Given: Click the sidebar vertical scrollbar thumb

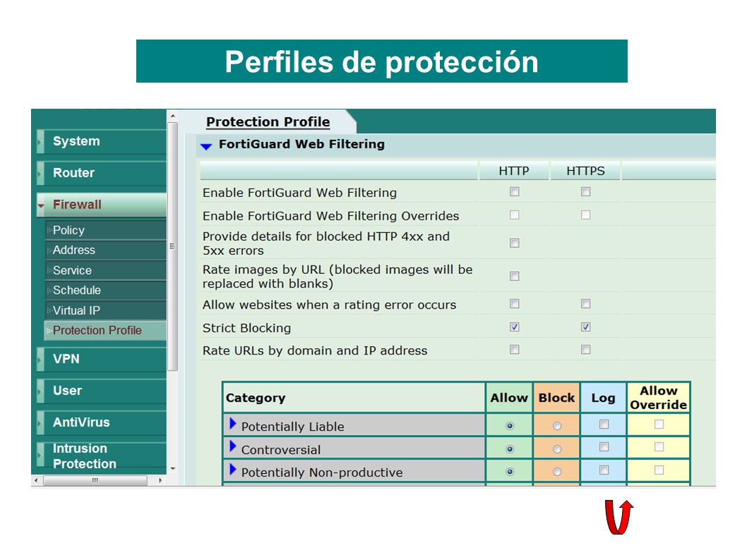Looking at the screenshot, I should point(172,246).
